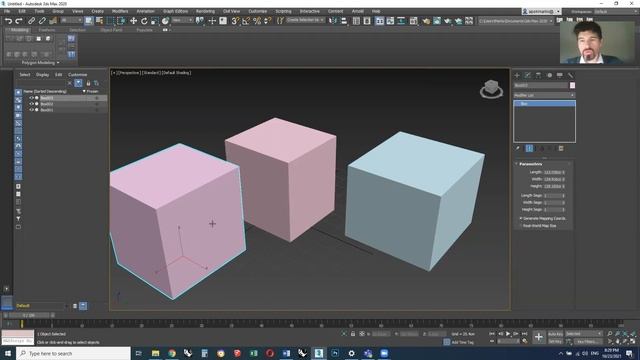Open the File menu
Image resolution: width=640 pixels, height=360 pixels.
7,11
